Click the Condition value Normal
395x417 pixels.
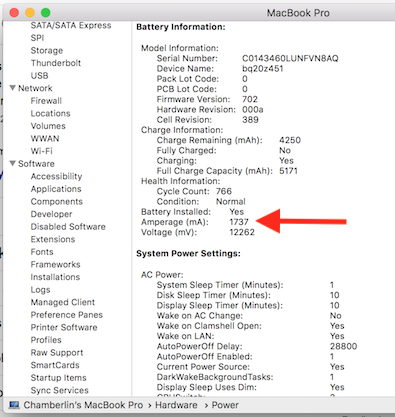[x=231, y=202]
